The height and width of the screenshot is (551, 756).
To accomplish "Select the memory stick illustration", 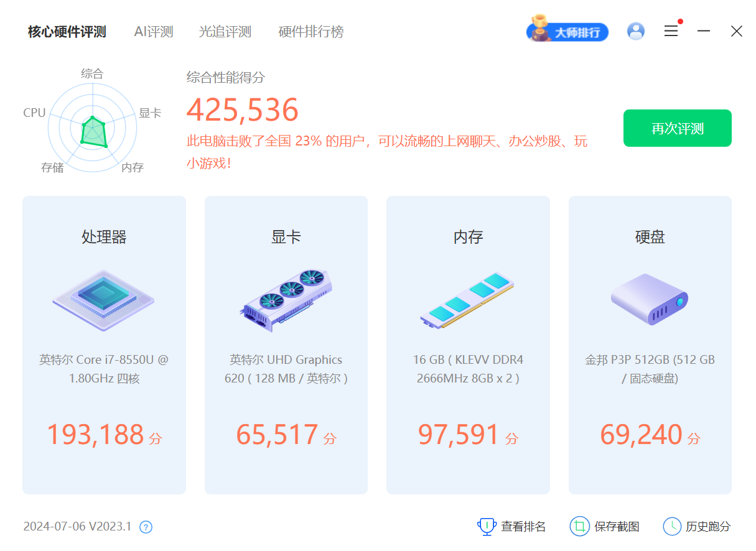I will 467,302.
